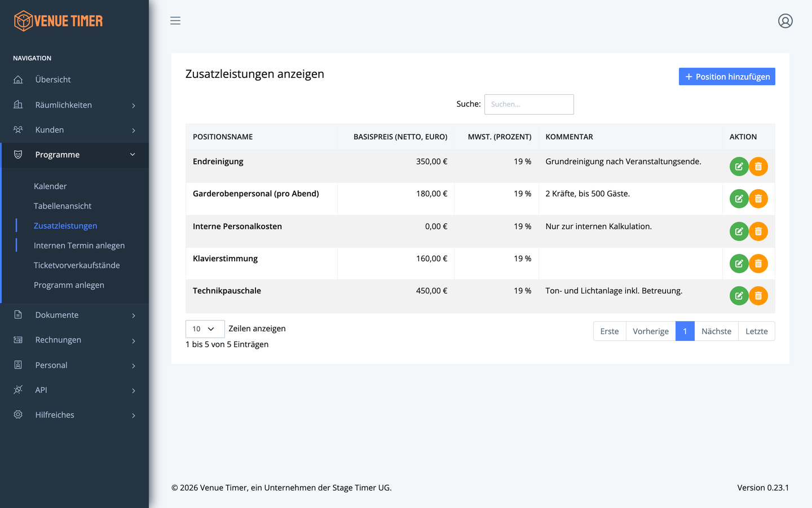Focus the Suche input field
The image size is (812, 508).
pos(529,104)
